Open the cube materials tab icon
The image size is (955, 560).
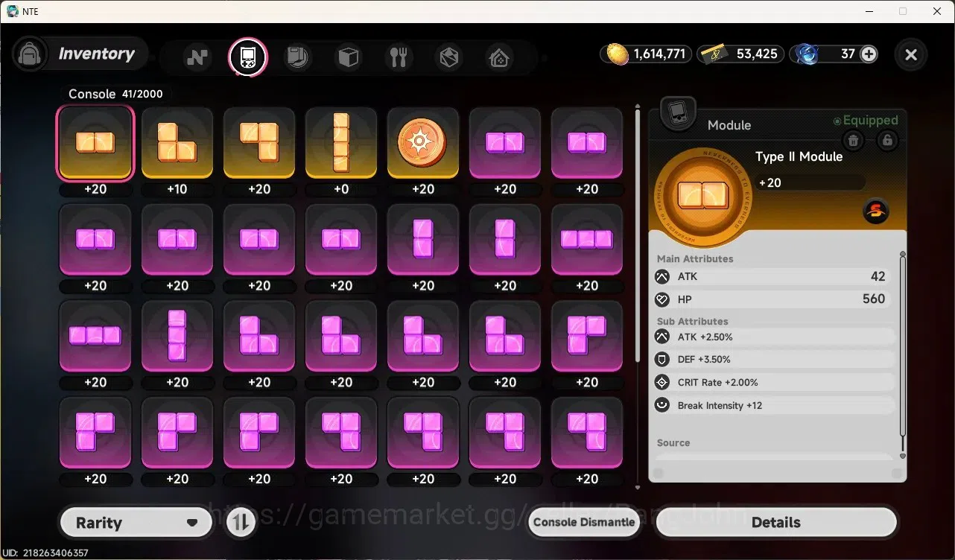click(349, 57)
